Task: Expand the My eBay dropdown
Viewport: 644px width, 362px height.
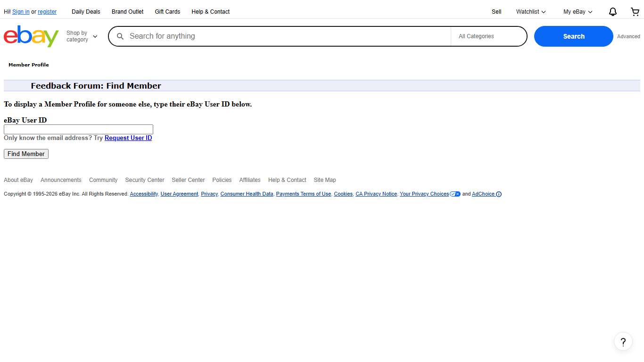Action: tap(577, 11)
